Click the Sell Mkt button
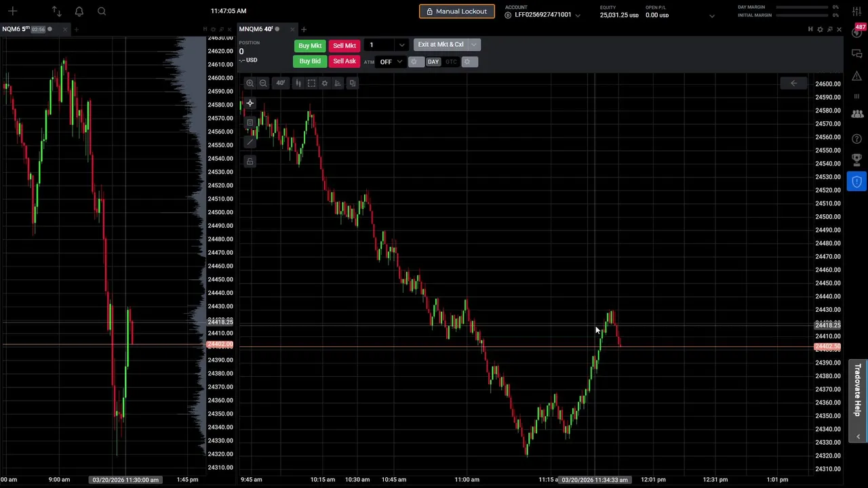Screen dimensions: 868x488 (x=344, y=45)
